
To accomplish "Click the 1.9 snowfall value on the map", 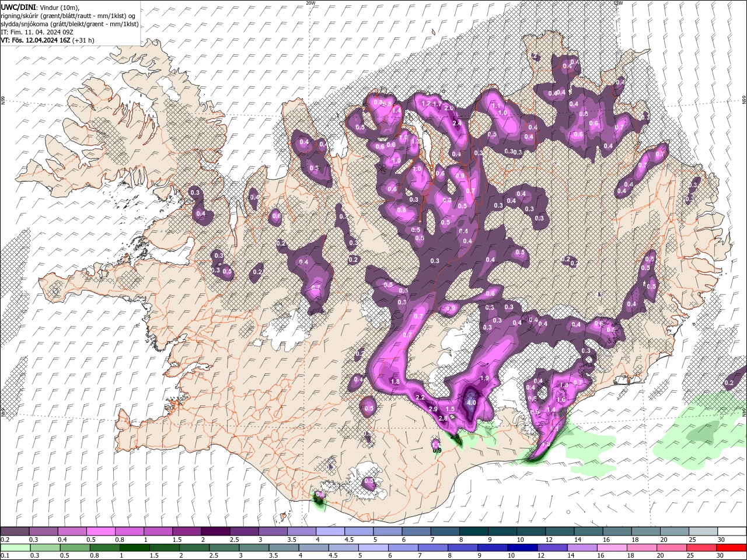I will tap(484, 379).
